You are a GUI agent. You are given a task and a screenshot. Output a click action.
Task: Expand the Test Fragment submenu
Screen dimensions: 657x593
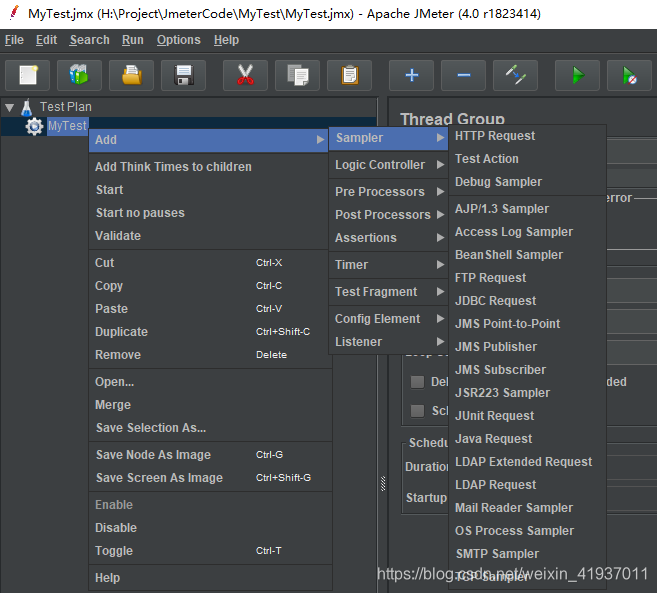tap(388, 292)
